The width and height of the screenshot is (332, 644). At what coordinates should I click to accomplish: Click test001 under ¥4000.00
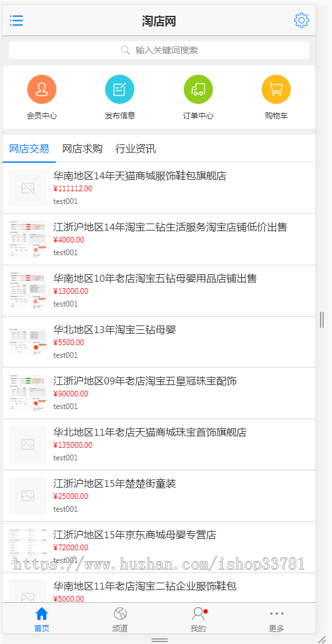(65, 253)
